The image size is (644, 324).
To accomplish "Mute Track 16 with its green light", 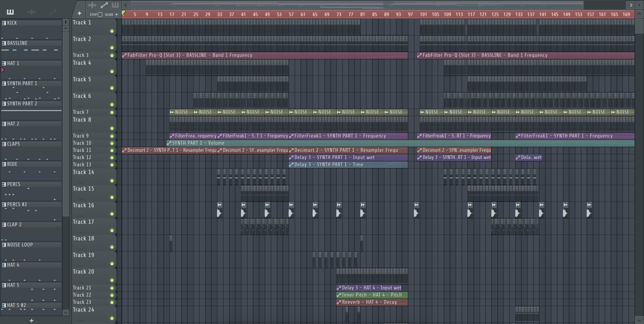I will point(112,214).
